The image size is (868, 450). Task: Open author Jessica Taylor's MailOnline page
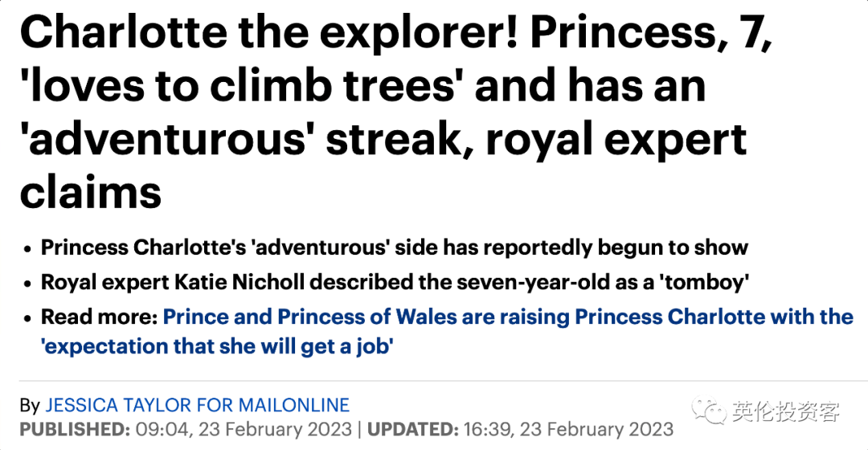click(197, 405)
